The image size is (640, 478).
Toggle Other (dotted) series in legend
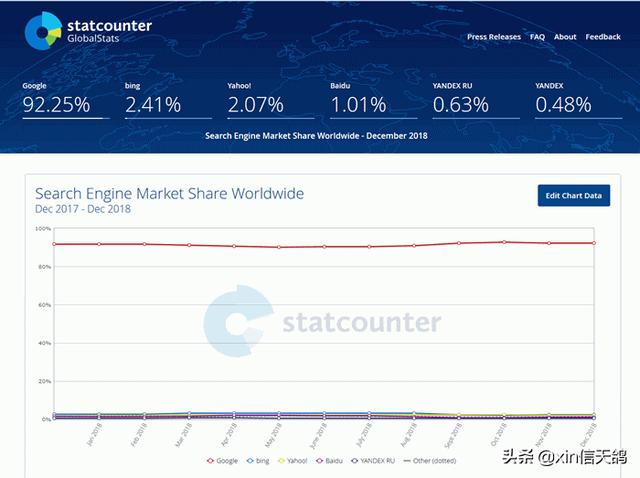click(x=430, y=460)
